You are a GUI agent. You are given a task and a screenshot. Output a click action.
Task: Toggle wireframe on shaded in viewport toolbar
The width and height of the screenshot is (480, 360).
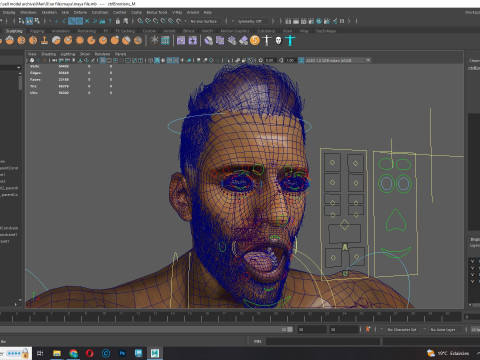[169, 60]
